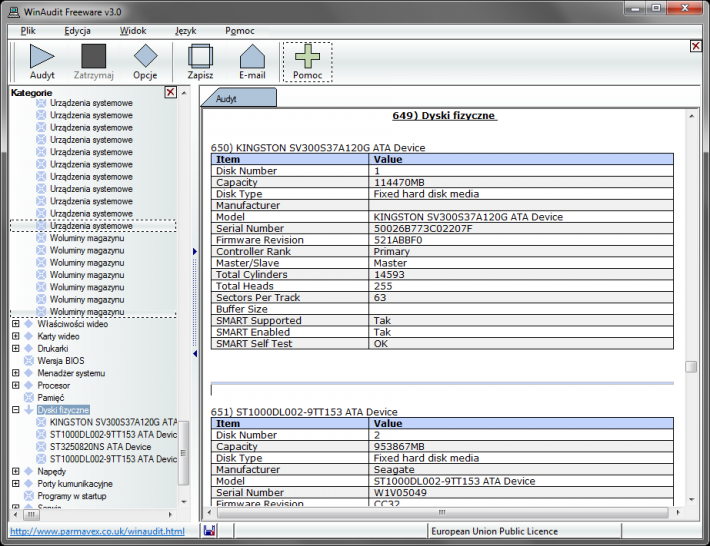Expand the Drukarki tree node
The image size is (710, 546).
coord(15,348)
